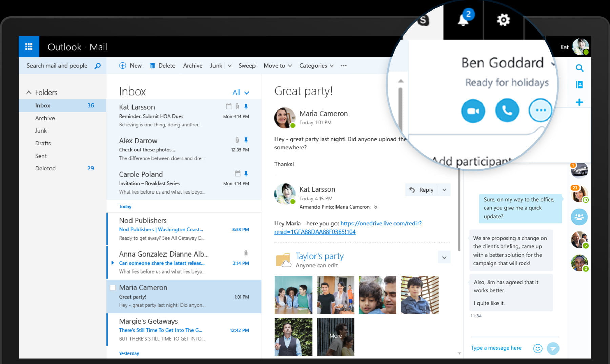Click the emoji smiley icon in chat
The width and height of the screenshot is (610, 364).
(537, 348)
